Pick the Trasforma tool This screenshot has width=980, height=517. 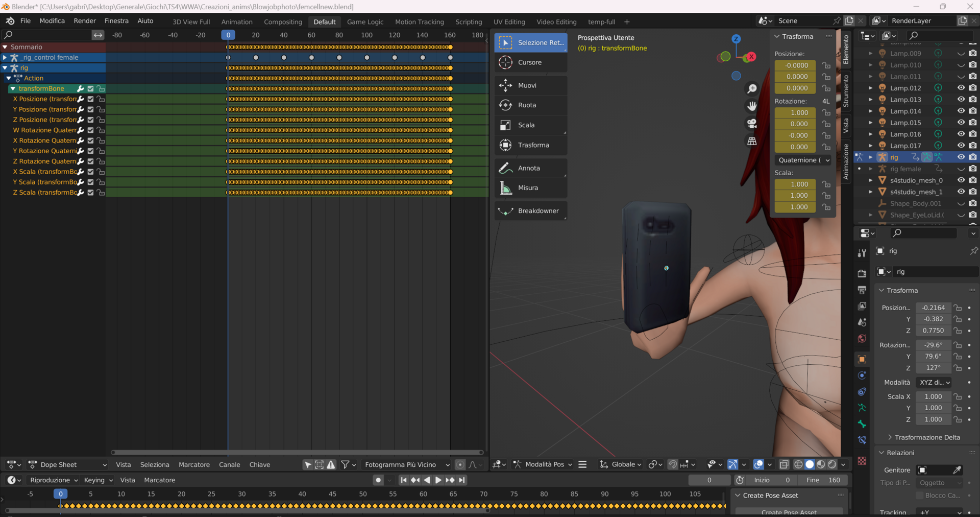point(530,145)
